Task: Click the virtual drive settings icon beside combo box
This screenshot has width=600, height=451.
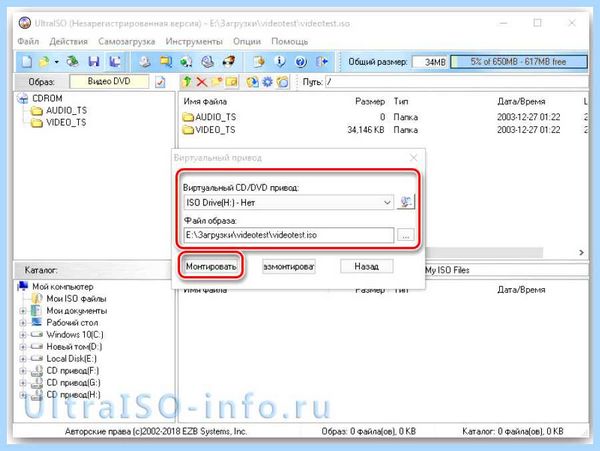Action: click(x=406, y=202)
